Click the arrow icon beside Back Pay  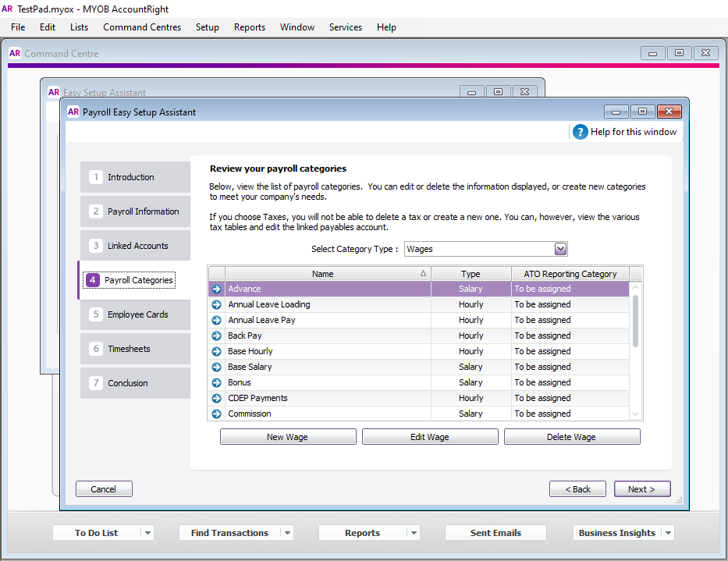216,336
